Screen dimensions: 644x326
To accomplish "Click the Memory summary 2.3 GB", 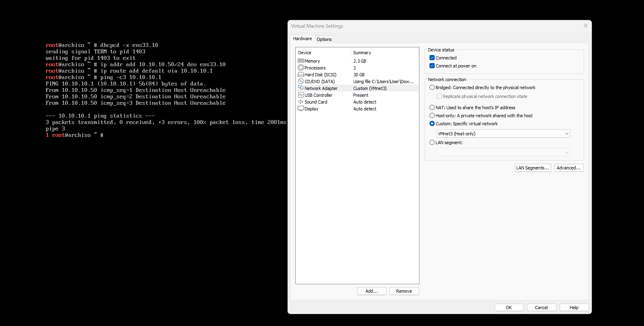I will tap(360, 61).
